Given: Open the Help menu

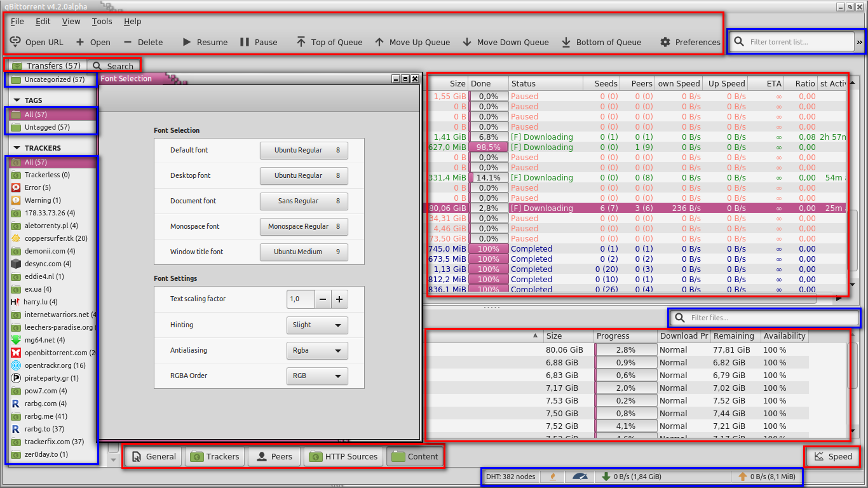Looking at the screenshot, I should [x=133, y=21].
